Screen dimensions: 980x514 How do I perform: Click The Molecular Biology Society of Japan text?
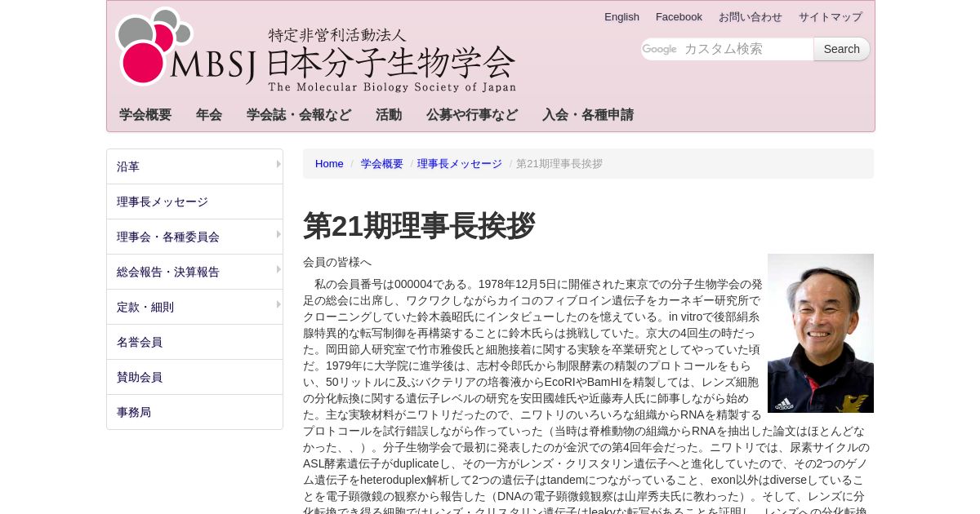(392, 87)
